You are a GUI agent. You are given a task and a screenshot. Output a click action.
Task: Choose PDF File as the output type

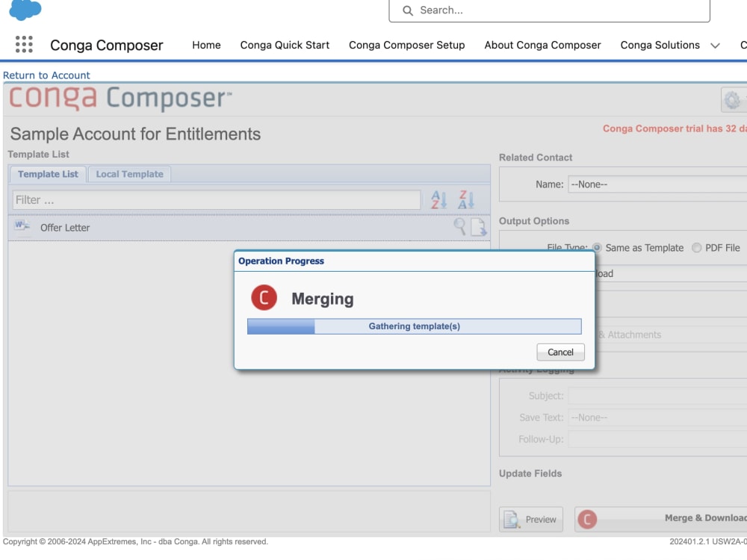695,247
